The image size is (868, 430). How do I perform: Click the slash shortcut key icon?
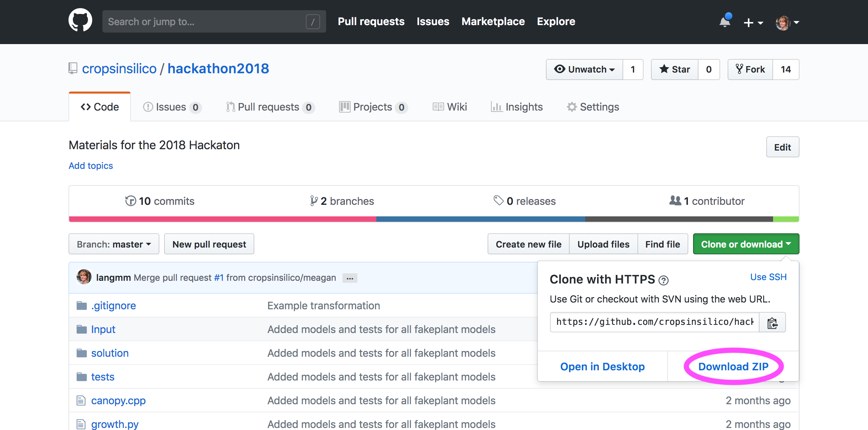[313, 22]
